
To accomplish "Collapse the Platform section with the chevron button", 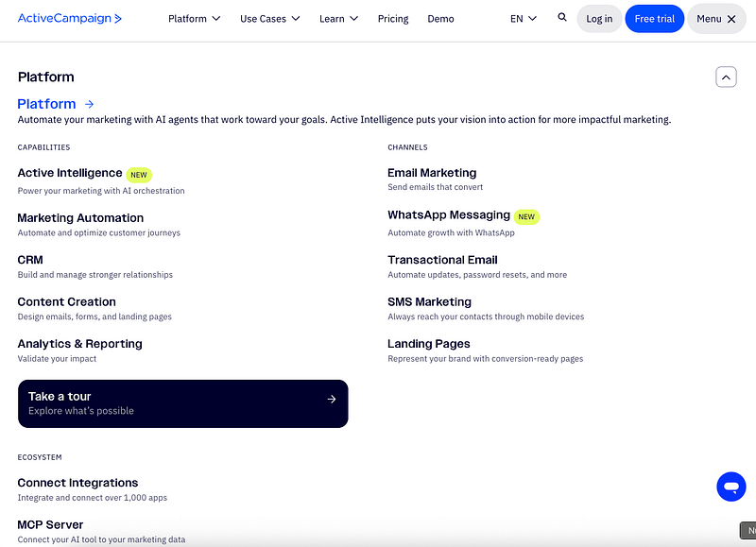I will tap(726, 77).
